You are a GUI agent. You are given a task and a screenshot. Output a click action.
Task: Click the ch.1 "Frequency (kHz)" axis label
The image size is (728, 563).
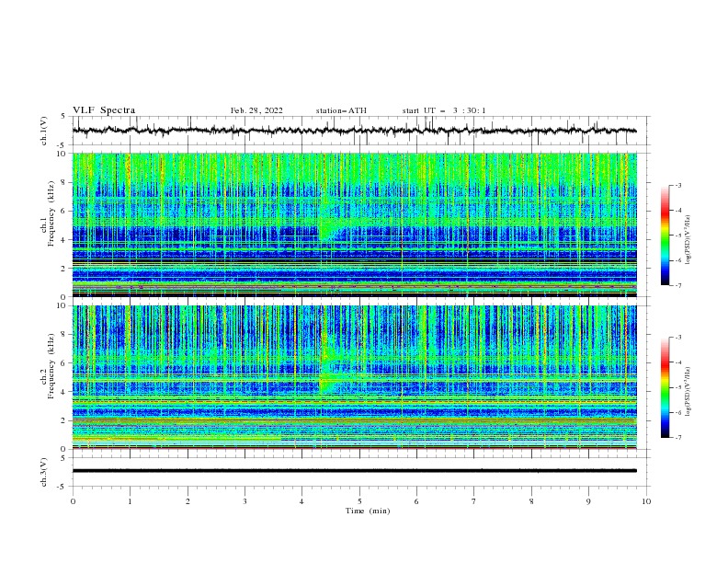pos(51,214)
